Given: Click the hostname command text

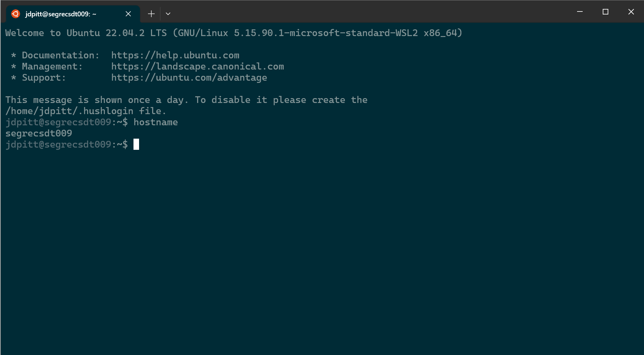Looking at the screenshot, I should 155,122.
